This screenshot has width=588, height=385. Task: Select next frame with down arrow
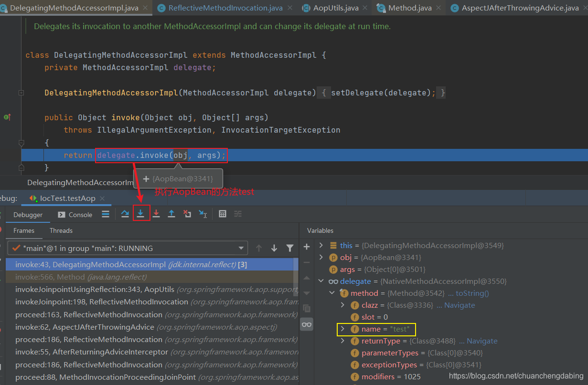tap(274, 248)
